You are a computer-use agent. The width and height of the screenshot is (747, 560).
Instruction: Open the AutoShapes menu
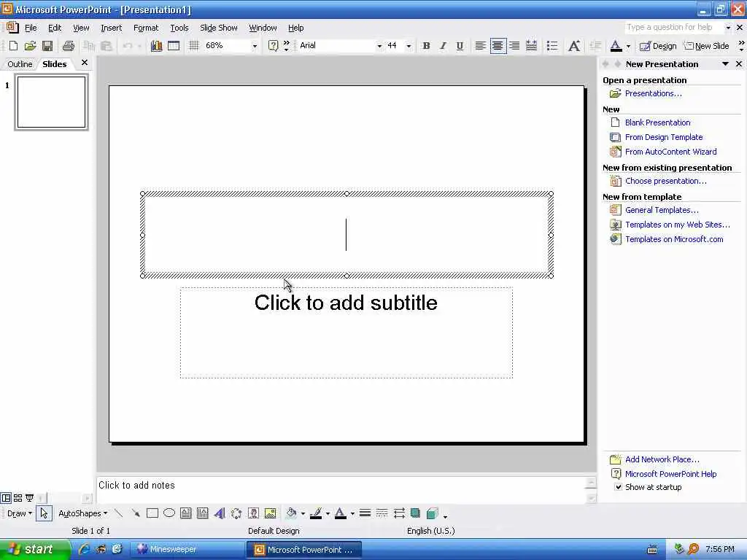click(x=83, y=513)
